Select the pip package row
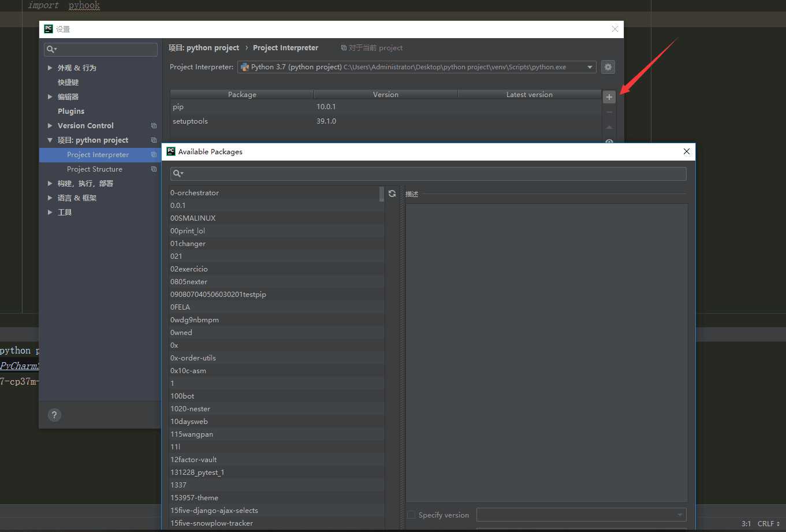Screen dimensions: 786x532 coord(386,107)
